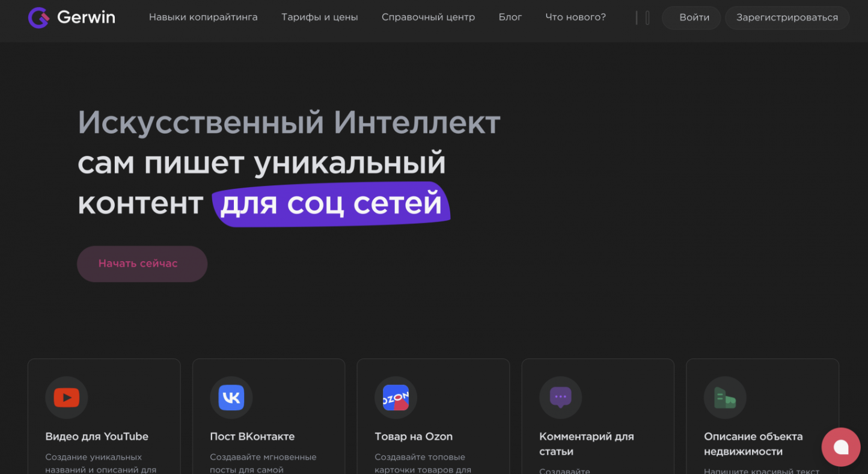
Task: Open the Справочный центр section
Action: pos(428,17)
